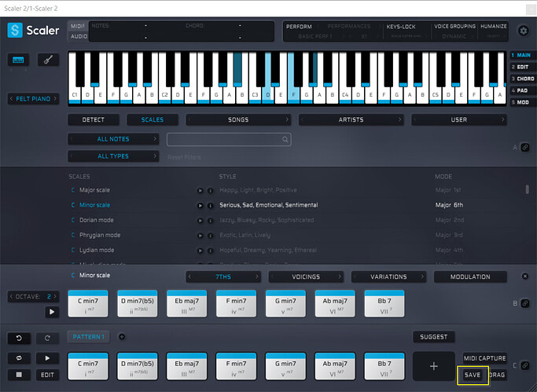Click the SUGGEST button
This screenshot has height=392, width=537.
pos(433,337)
